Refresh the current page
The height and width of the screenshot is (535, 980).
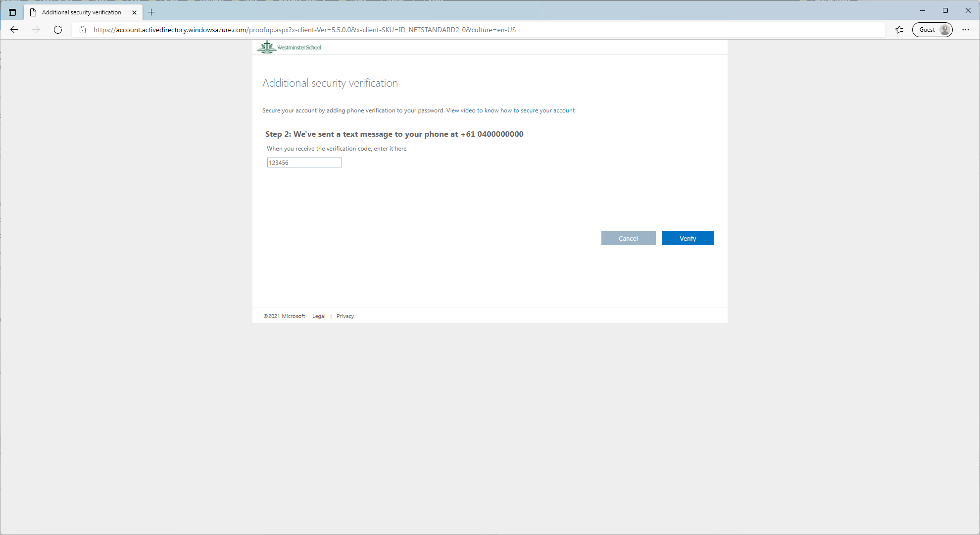[58, 30]
